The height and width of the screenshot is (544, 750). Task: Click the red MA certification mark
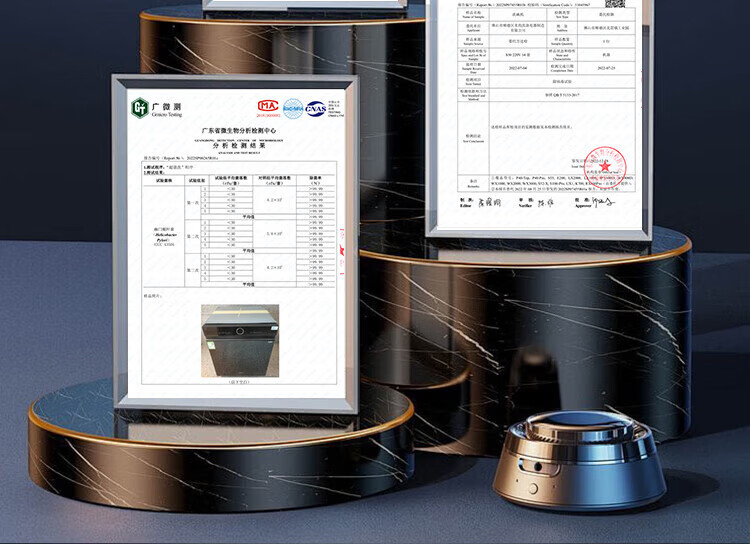tap(267, 106)
